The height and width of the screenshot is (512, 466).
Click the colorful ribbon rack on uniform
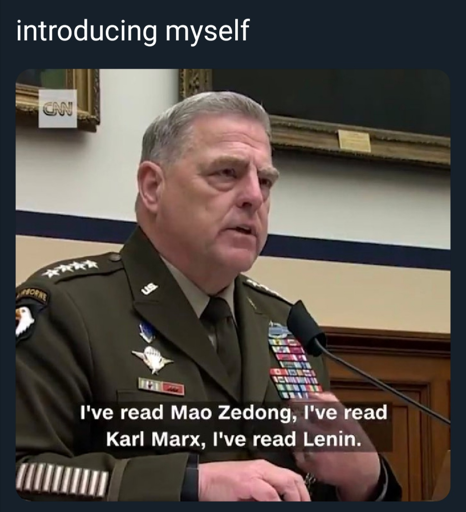294,368
